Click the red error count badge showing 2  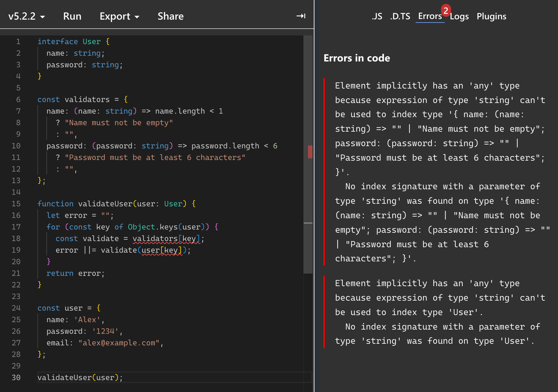[x=446, y=10]
